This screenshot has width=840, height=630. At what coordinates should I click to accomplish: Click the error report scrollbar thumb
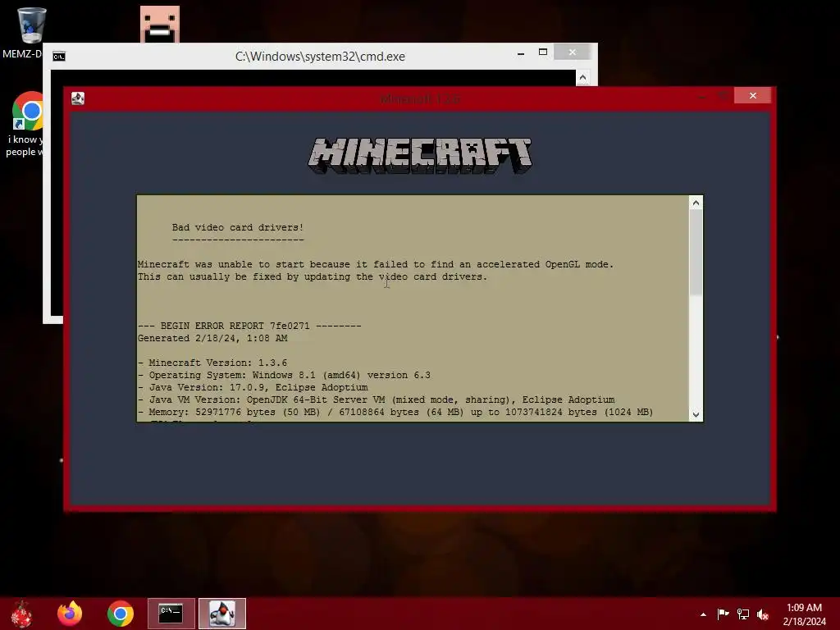696,253
